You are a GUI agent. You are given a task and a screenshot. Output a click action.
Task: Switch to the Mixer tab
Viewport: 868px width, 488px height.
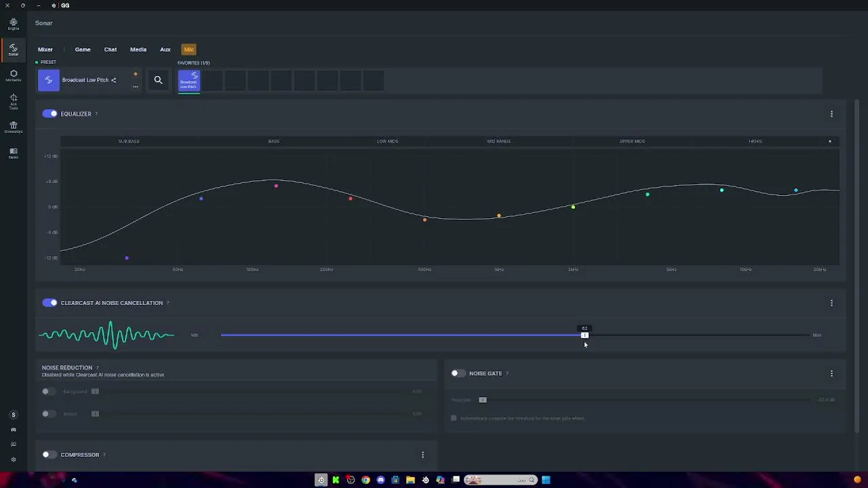click(x=45, y=49)
